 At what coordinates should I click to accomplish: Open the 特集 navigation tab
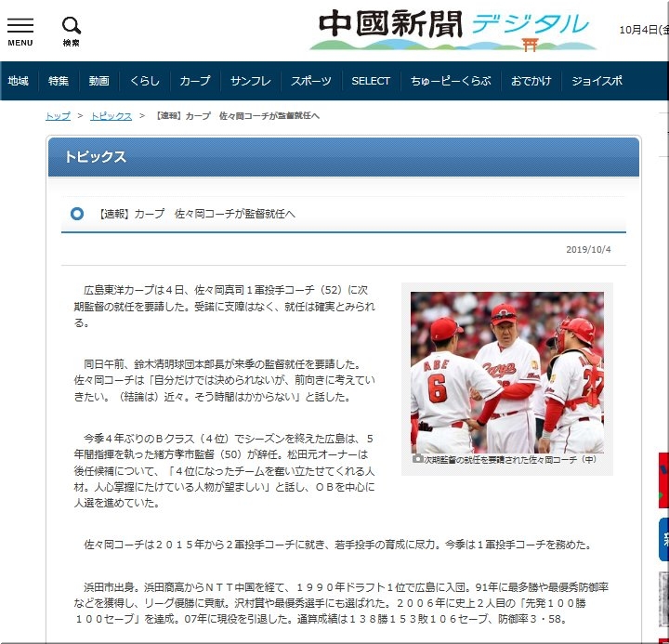(x=59, y=81)
